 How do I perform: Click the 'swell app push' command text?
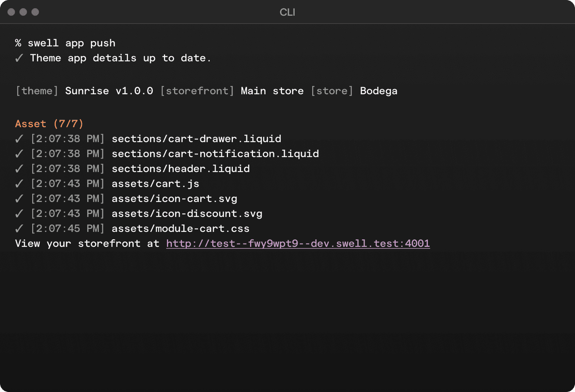[72, 43]
